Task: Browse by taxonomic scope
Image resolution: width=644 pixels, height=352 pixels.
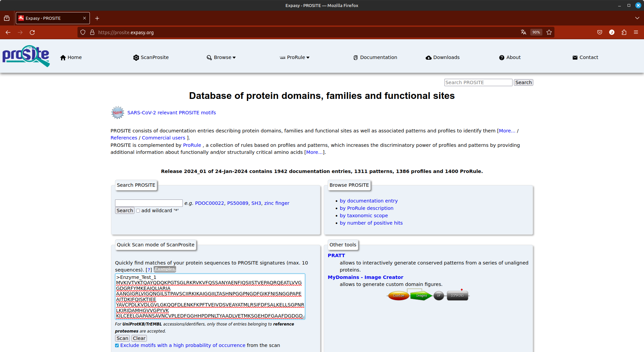Action: 364,216
